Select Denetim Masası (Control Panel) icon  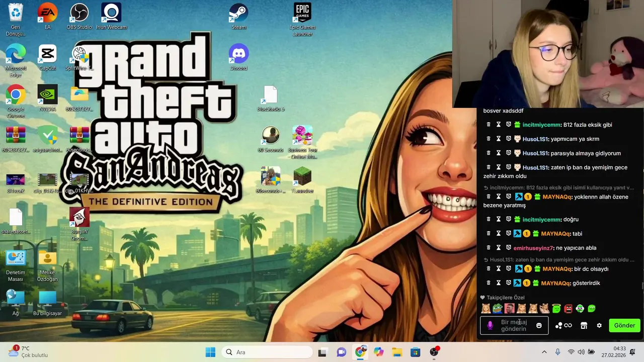(x=16, y=265)
